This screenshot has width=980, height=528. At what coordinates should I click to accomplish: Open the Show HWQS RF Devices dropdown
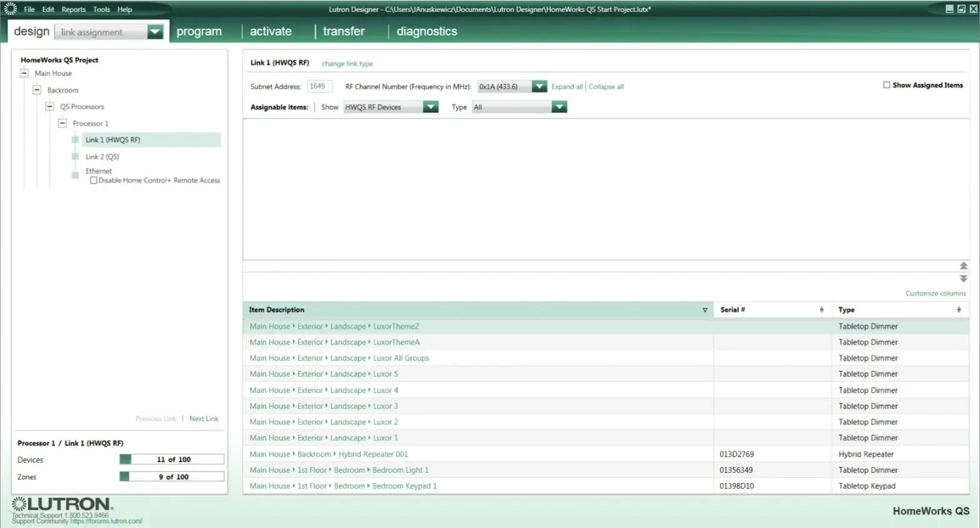tap(431, 107)
